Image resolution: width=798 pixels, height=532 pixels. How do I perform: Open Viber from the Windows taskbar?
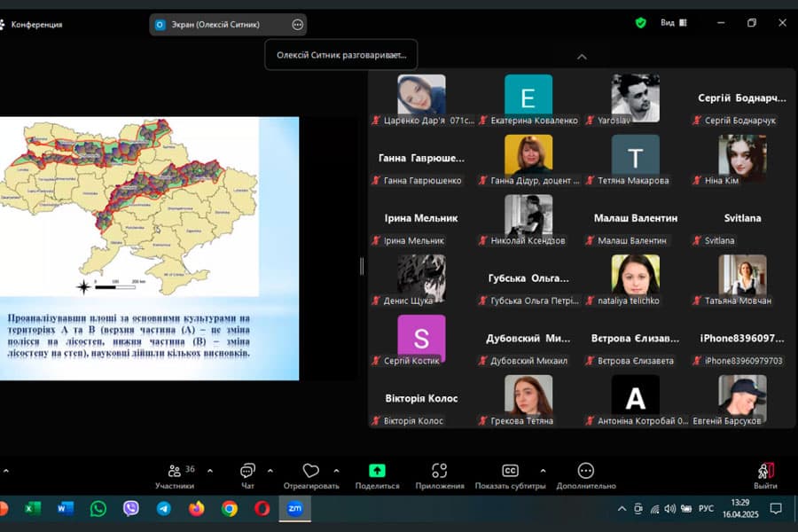click(x=131, y=508)
